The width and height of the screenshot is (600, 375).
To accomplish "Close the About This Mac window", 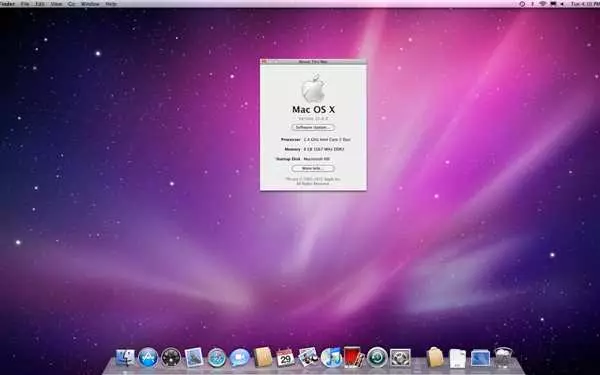I will (x=264, y=62).
